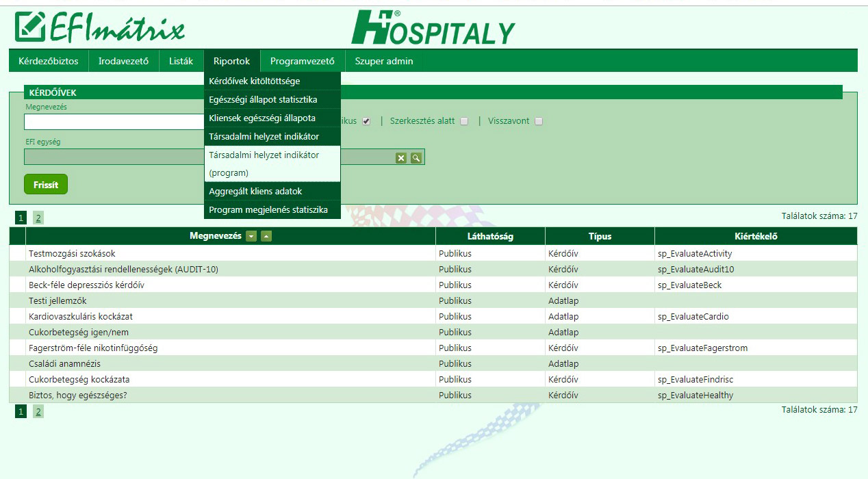Toggle the Publikus checkbox

366,121
